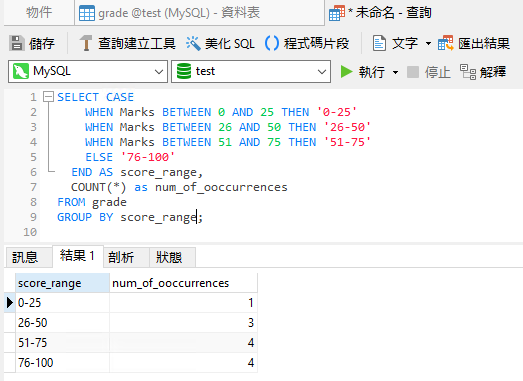523x381 pixels.
Task: Click the '0-25' string in line 2
Action: click(x=337, y=112)
